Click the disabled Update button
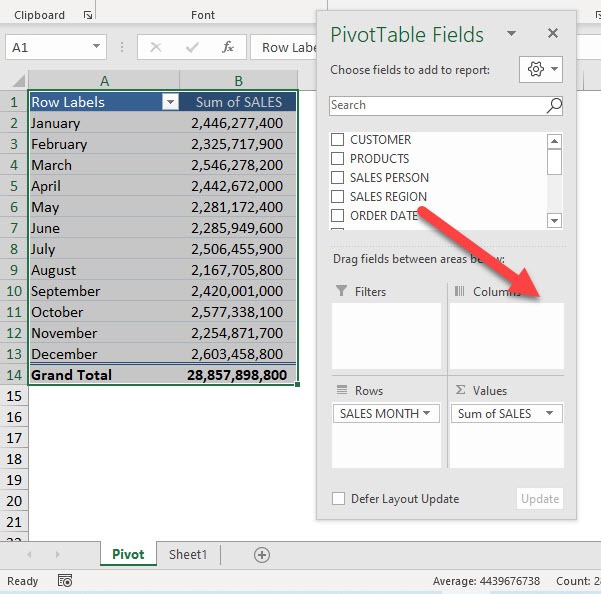Screen dimensions: 601x594 pyautogui.click(x=540, y=499)
